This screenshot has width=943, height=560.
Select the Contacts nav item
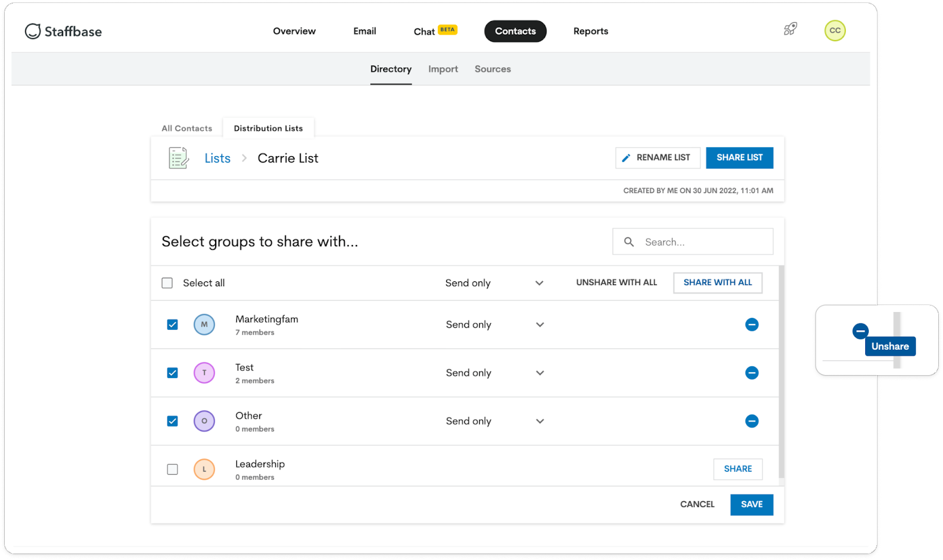(x=515, y=31)
